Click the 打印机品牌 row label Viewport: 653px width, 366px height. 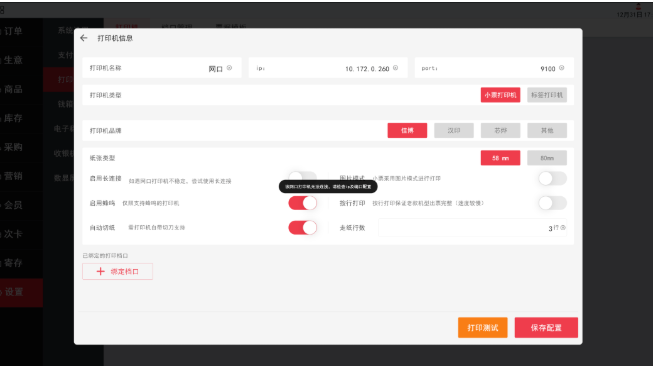[x=105, y=130]
